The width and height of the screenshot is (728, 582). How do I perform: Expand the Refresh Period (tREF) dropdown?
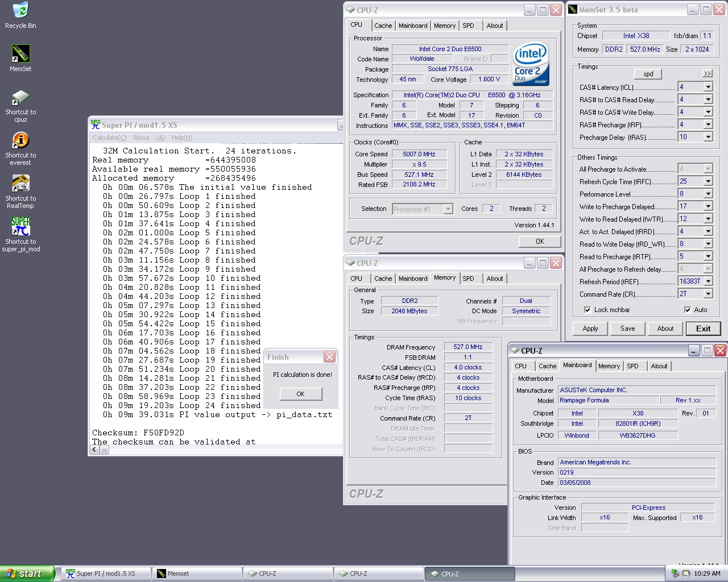click(x=708, y=281)
